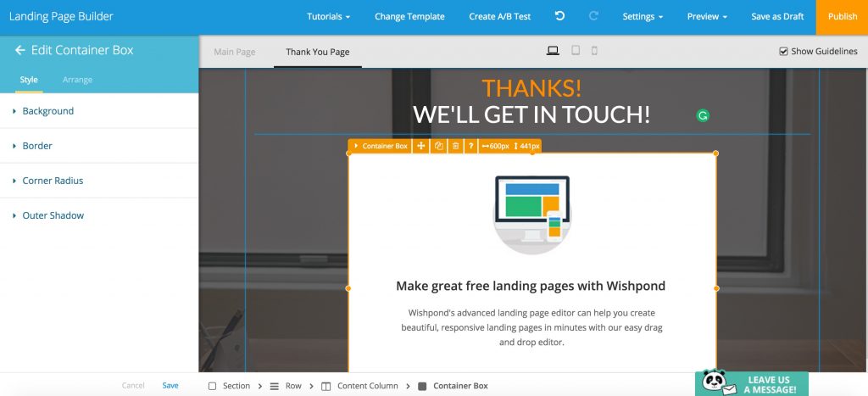Uncheck the Show Guidelines checkbox
Viewport: 868px width, 396px height.
click(783, 52)
